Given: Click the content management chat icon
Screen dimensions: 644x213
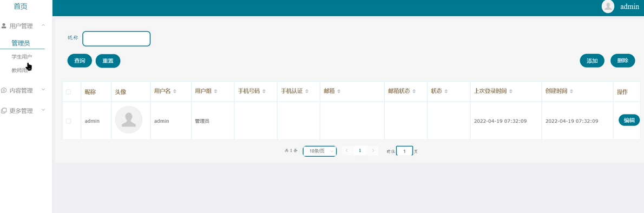Looking at the screenshot, I should 4,90.
